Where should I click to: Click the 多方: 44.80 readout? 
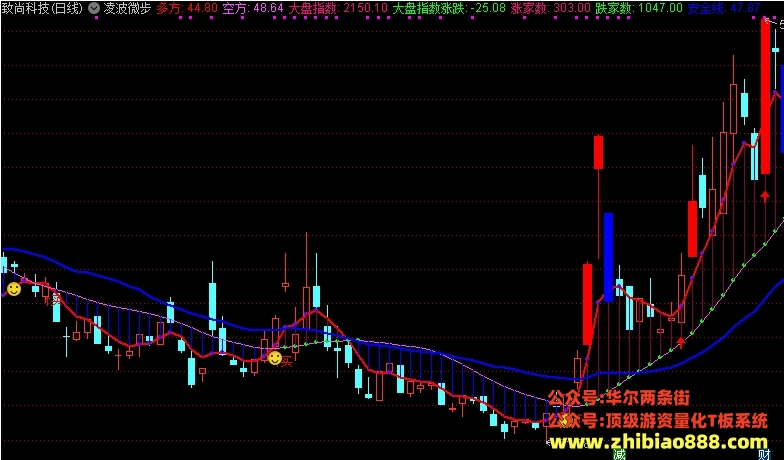coord(187,8)
